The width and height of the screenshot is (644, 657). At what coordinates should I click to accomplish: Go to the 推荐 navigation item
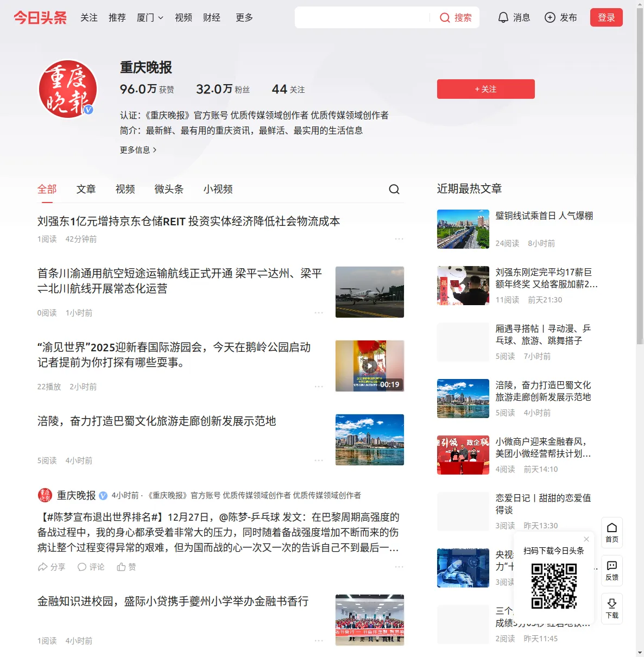pyautogui.click(x=117, y=17)
